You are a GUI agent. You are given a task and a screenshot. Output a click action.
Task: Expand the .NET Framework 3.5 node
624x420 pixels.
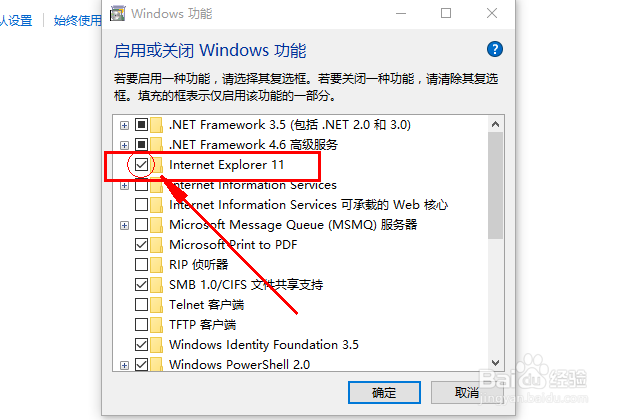tap(124, 125)
